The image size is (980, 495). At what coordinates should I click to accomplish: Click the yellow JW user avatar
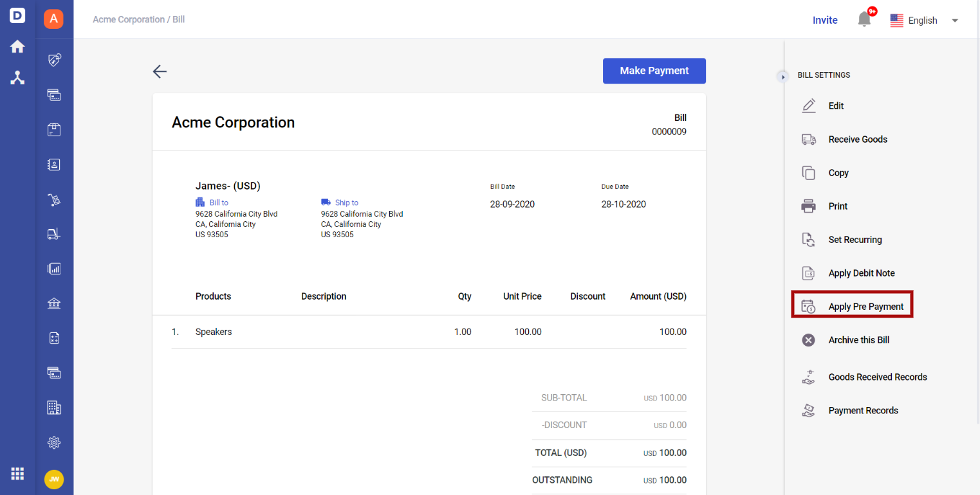point(54,479)
